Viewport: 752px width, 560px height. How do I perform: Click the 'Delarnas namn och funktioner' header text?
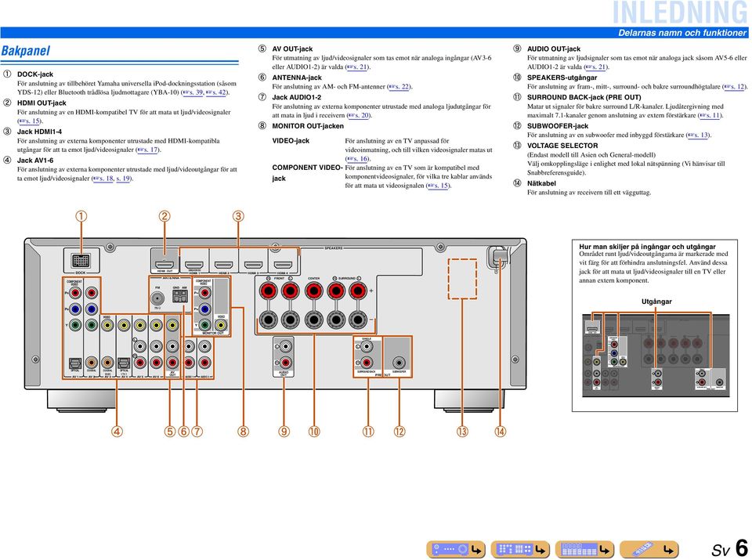pyautogui.click(x=682, y=33)
